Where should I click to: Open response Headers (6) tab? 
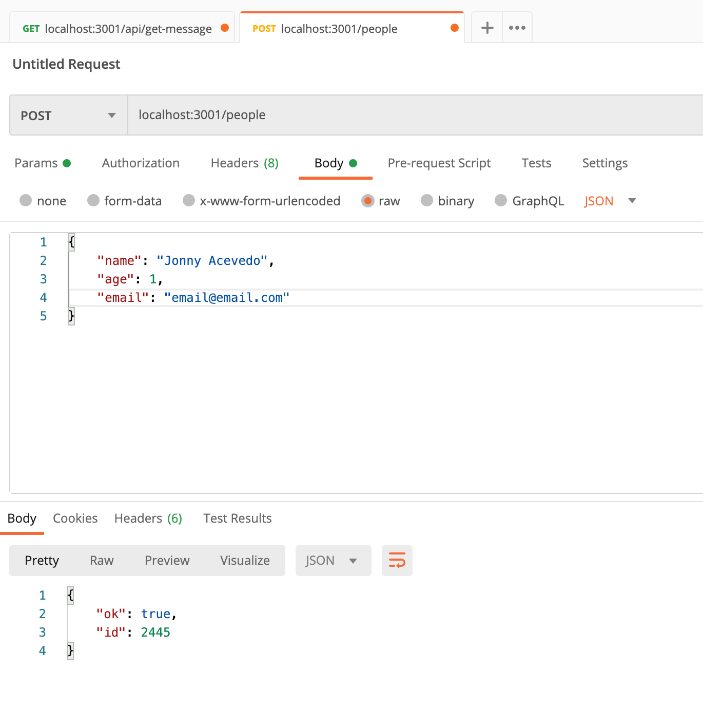[148, 519]
